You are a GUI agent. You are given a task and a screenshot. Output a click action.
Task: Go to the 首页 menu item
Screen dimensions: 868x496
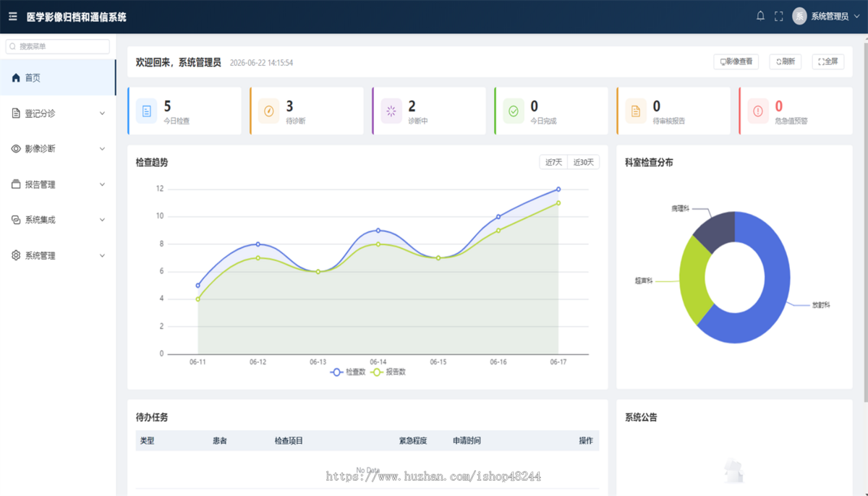[58, 77]
